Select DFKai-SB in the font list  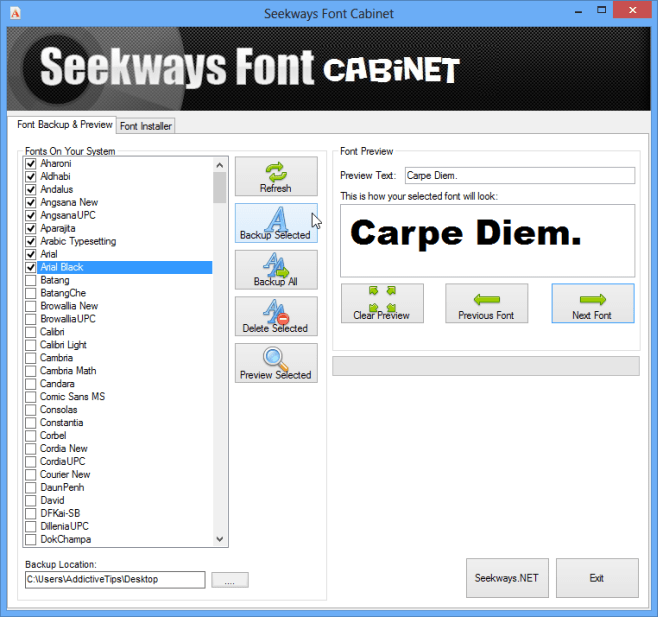coord(60,513)
